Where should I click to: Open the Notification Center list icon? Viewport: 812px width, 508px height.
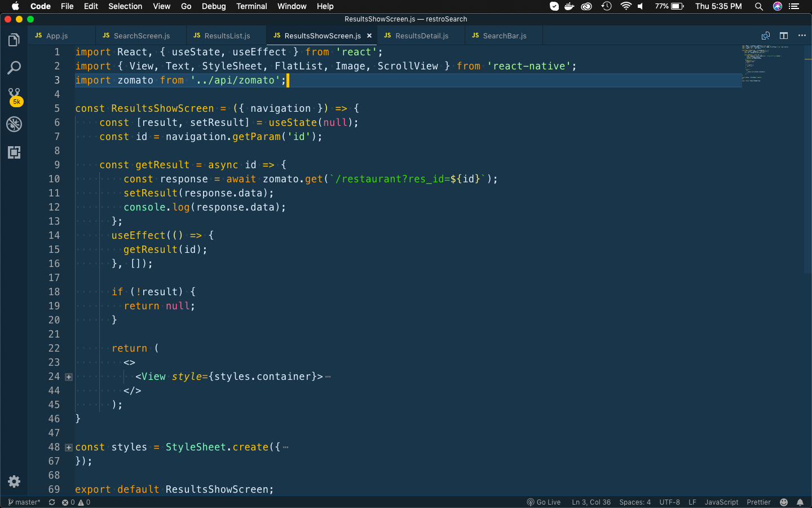click(795, 6)
